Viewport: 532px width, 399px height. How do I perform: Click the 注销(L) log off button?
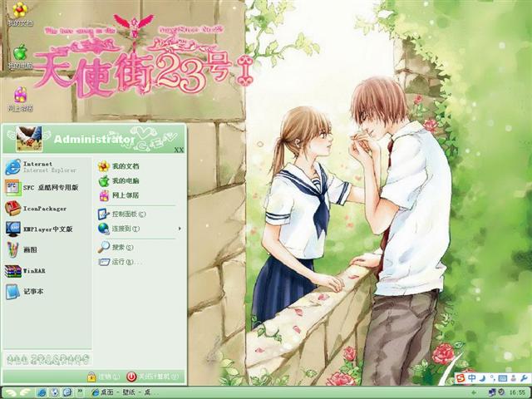103,377
